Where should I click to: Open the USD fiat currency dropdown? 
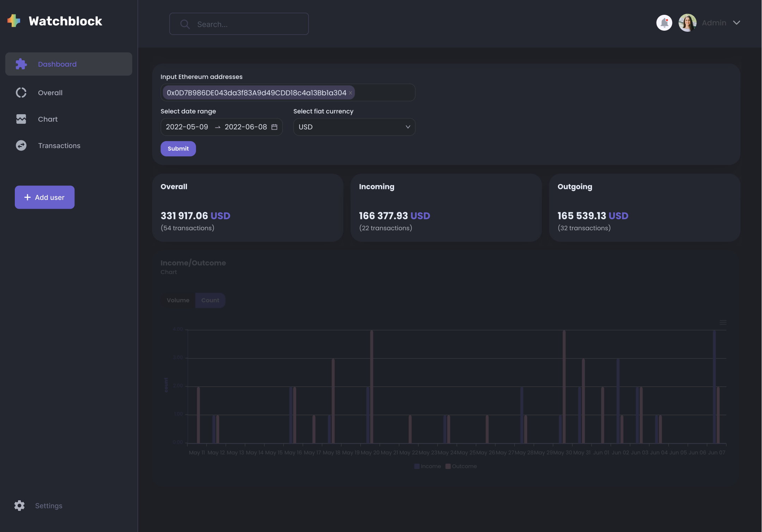(x=354, y=127)
